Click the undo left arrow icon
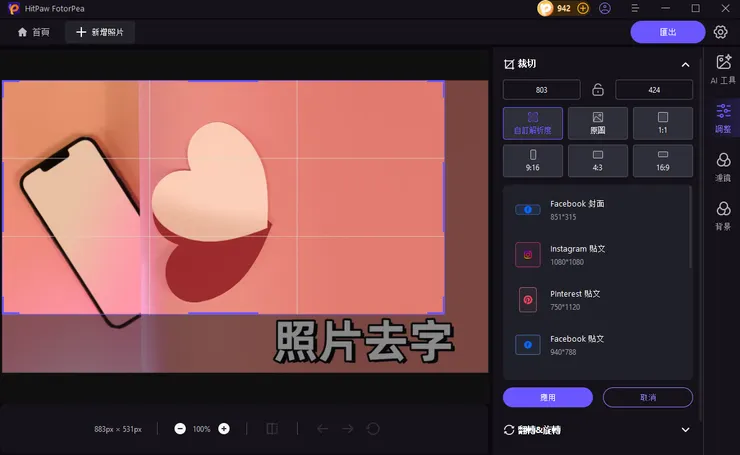The width and height of the screenshot is (740, 455). (323, 429)
